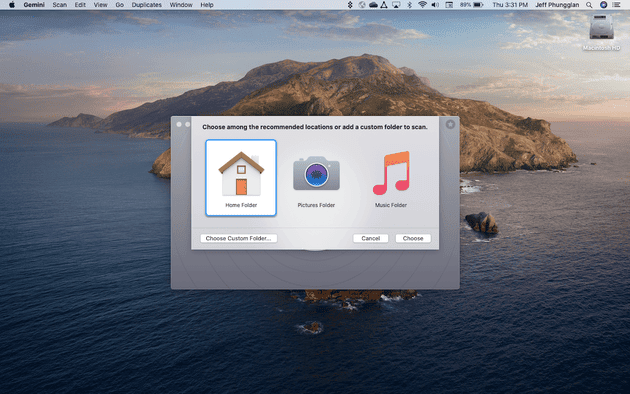Open the Duplicates menu

click(147, 5)
